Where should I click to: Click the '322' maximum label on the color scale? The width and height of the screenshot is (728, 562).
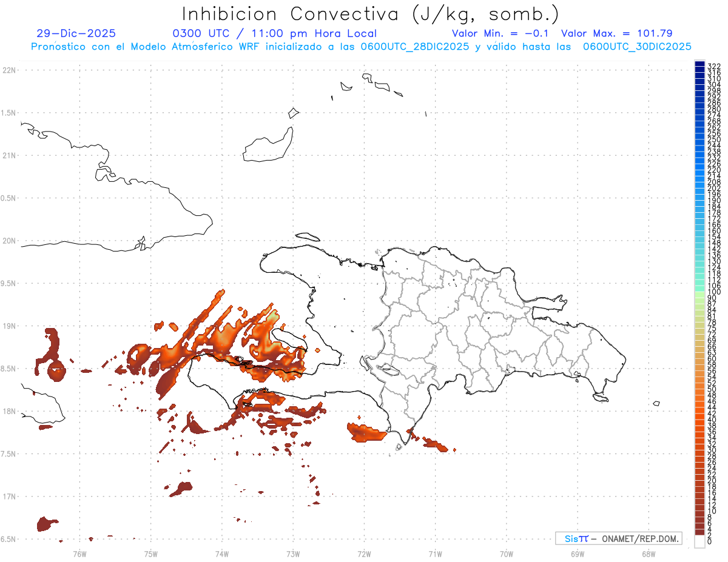click(713, 66)
